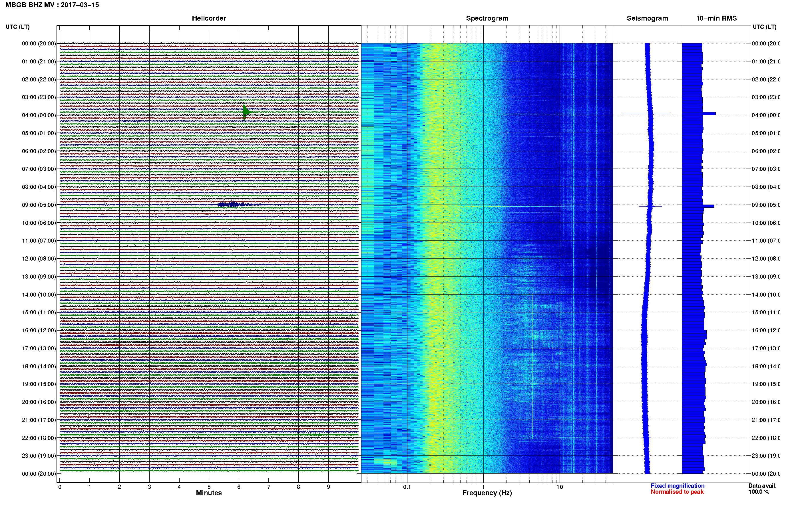Click the left '12:00 (08:00)' time label

click(x=39, y=259)
